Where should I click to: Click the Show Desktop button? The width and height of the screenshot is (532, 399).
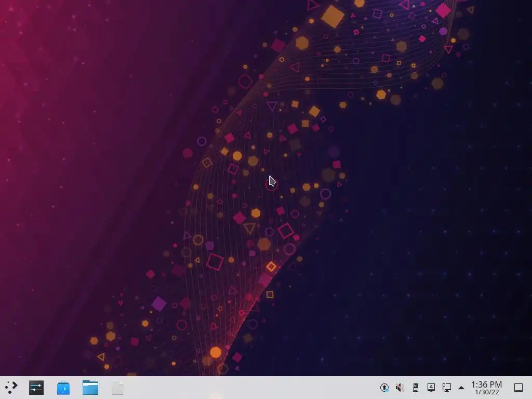coord(518,388)
